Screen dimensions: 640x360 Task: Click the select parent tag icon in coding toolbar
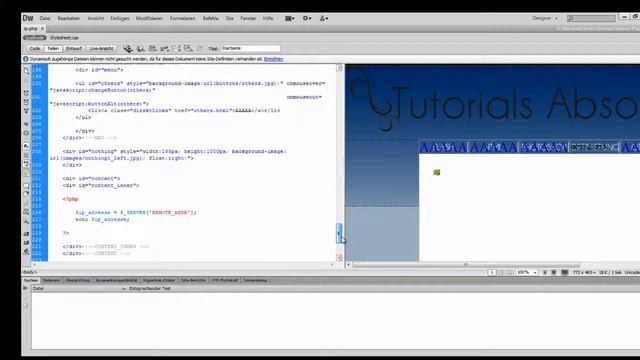26,124
